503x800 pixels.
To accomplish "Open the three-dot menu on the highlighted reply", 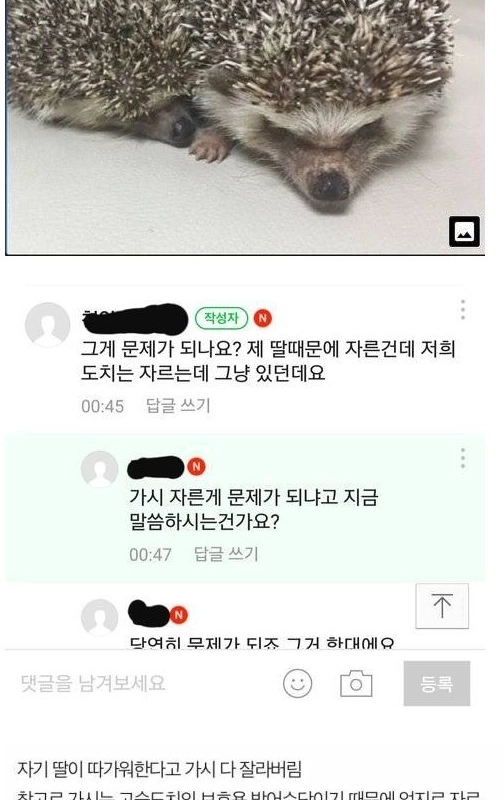I will [463, 458].
